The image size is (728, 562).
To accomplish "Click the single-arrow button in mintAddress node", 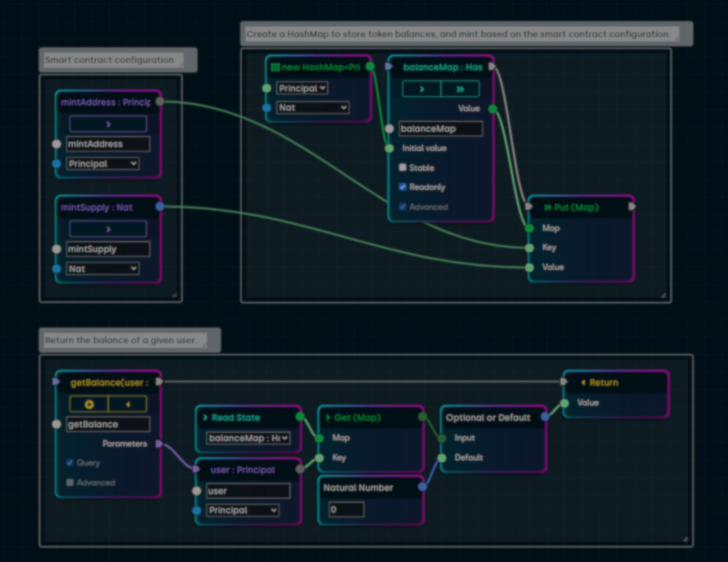I will tap(108, 124).
